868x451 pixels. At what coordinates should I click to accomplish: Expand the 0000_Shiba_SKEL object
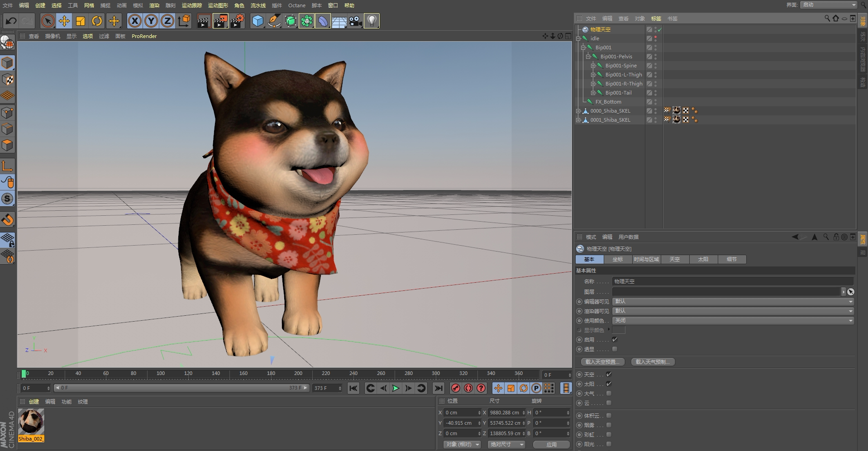(x=578, y=111)
